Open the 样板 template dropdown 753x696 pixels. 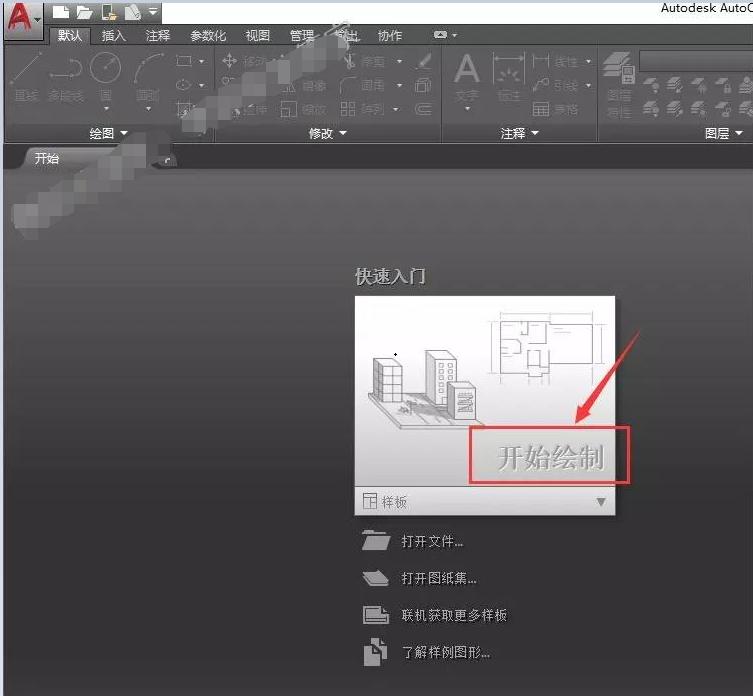(485, 501)
